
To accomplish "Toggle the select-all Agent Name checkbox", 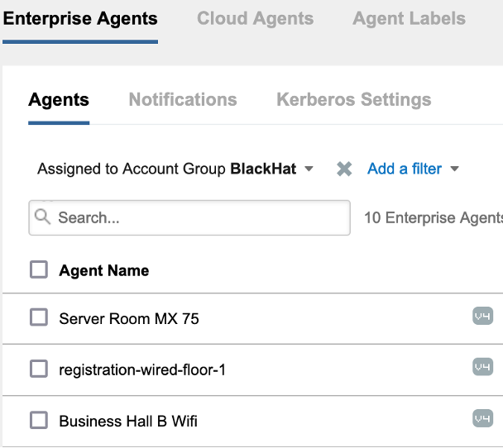I will [39, 269].
